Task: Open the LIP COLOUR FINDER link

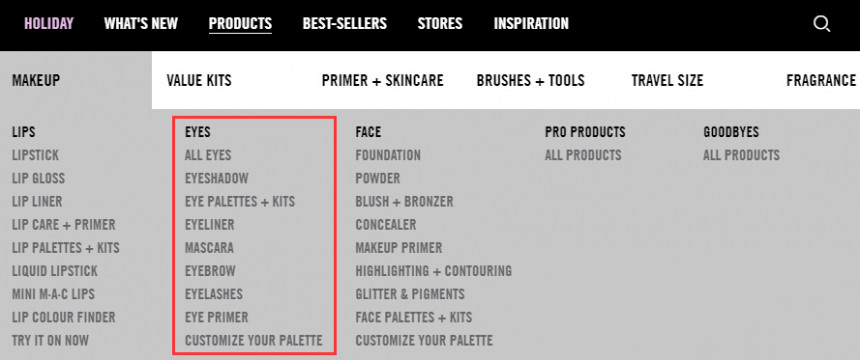Action: (x=64, y=317)
